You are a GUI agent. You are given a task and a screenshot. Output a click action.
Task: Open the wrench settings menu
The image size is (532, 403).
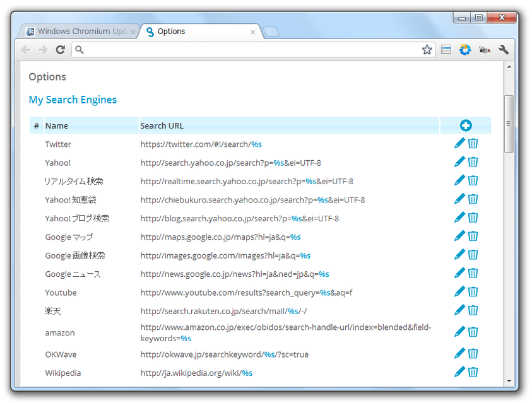(504, 50)
